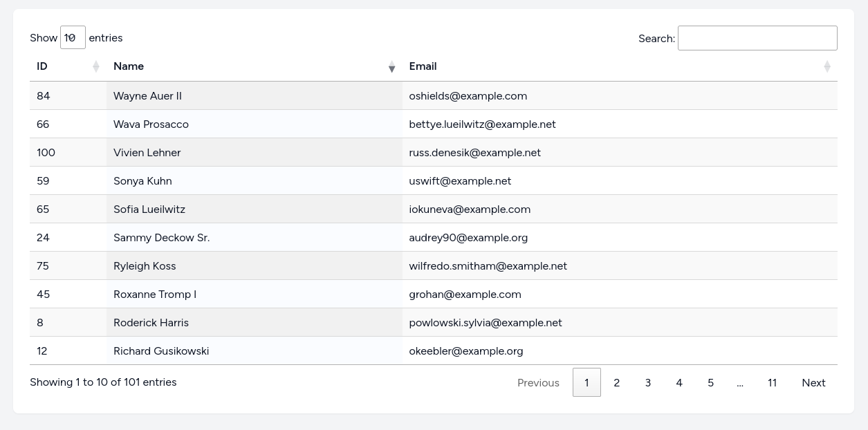
Task: Go to the Next page
Action: pyautogui.click(x=813, y=382)
